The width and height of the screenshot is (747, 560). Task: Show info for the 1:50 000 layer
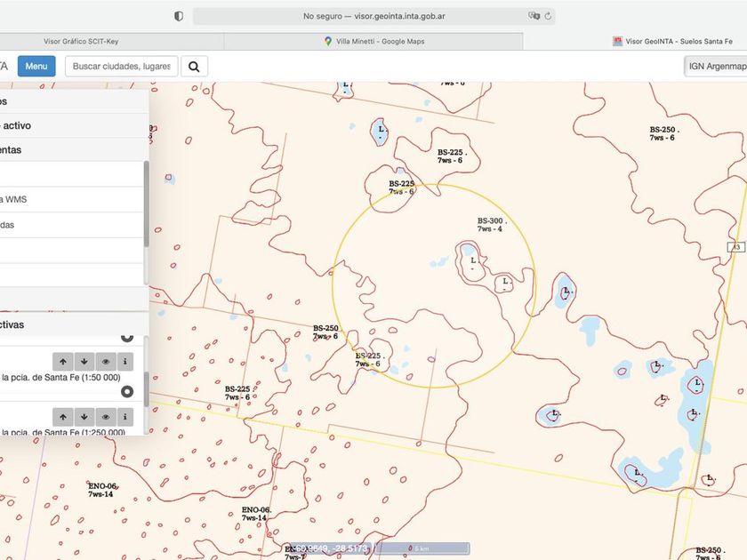(125, 362)
